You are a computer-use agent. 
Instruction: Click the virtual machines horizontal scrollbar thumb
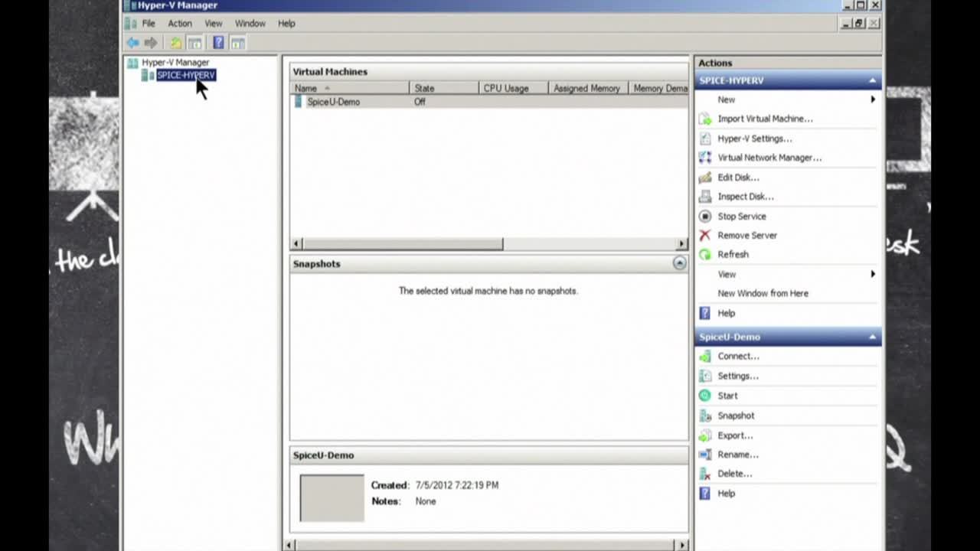(403, 243)
